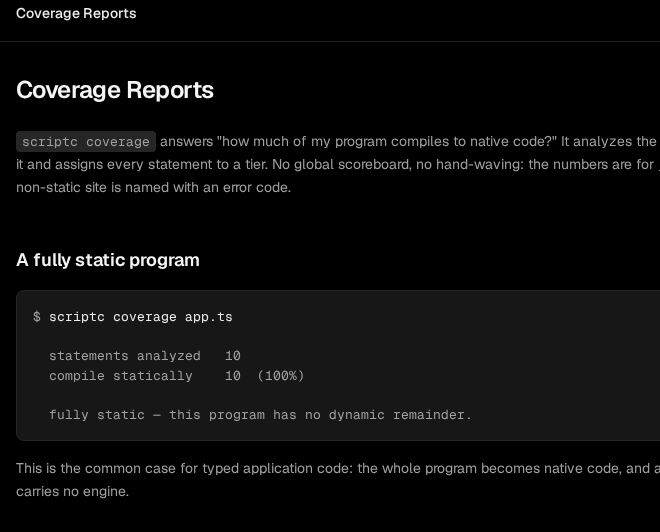Click the large 'Coverage Reports' page heading
This screenshot has height=532, width=660.
coord(115,90)
